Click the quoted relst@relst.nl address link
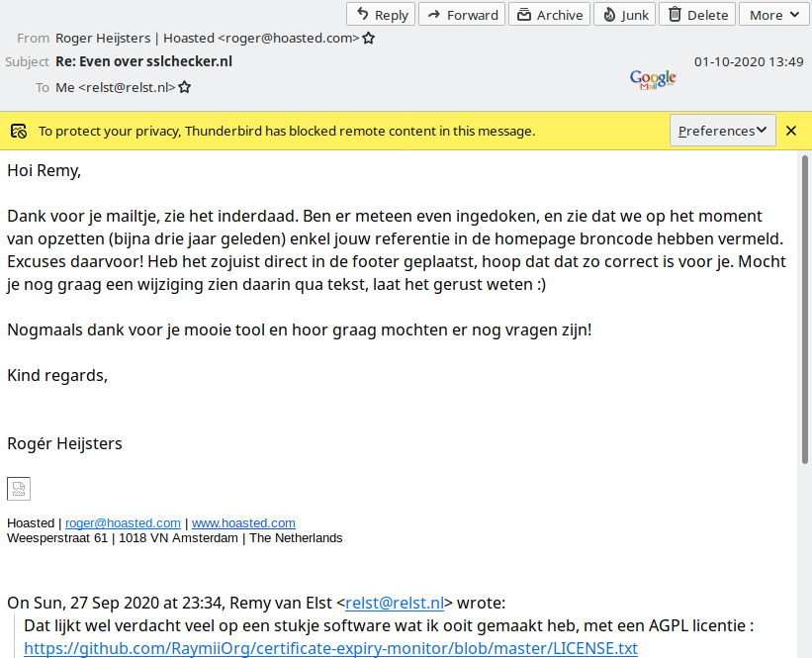 (394, 602)
